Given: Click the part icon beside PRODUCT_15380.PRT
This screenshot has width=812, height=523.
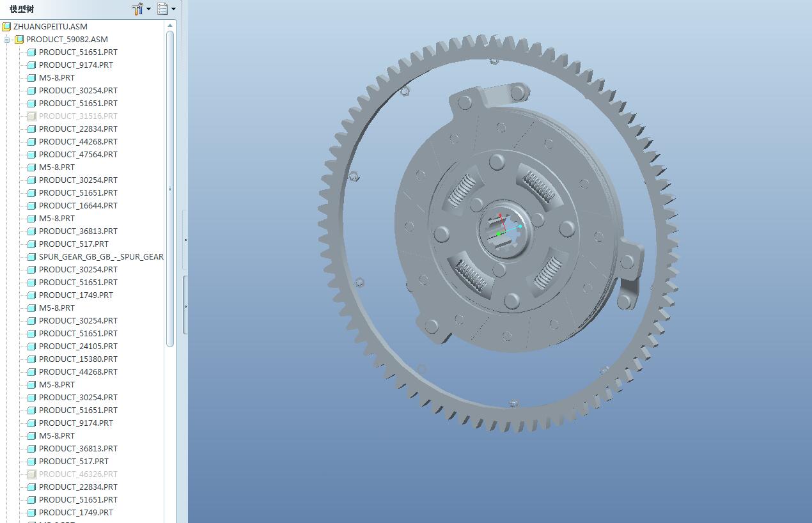Looking at the screenshot, I should (32, 359).
